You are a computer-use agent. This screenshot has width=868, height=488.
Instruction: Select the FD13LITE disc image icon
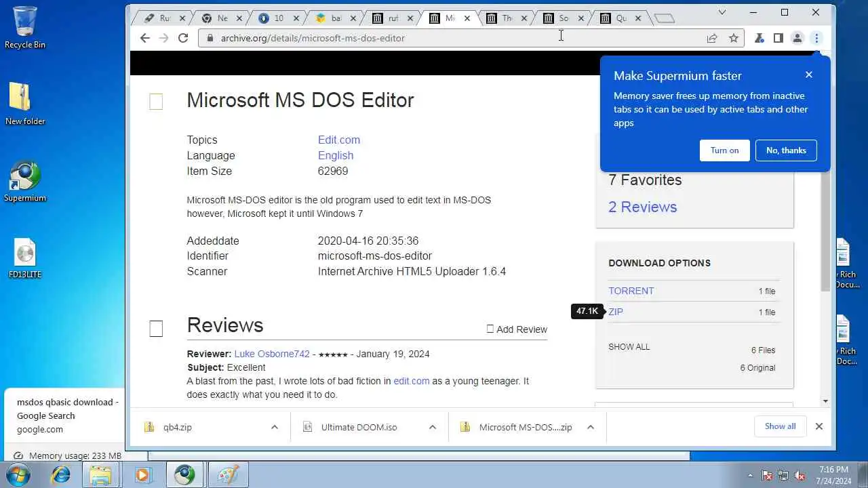click(x=25, y=258)
